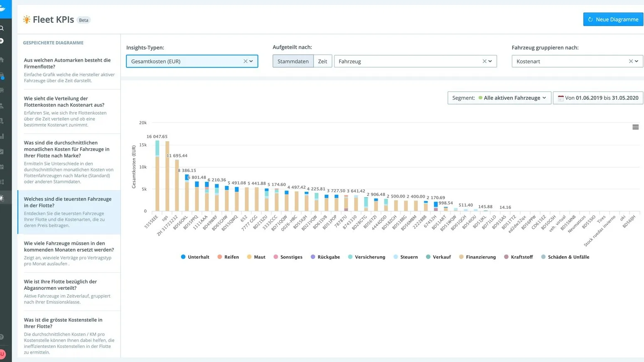Select diagram on monatliche Kosten nach Marke
Viewport: 644px width, 362px height.
click(x=69, y=162)
